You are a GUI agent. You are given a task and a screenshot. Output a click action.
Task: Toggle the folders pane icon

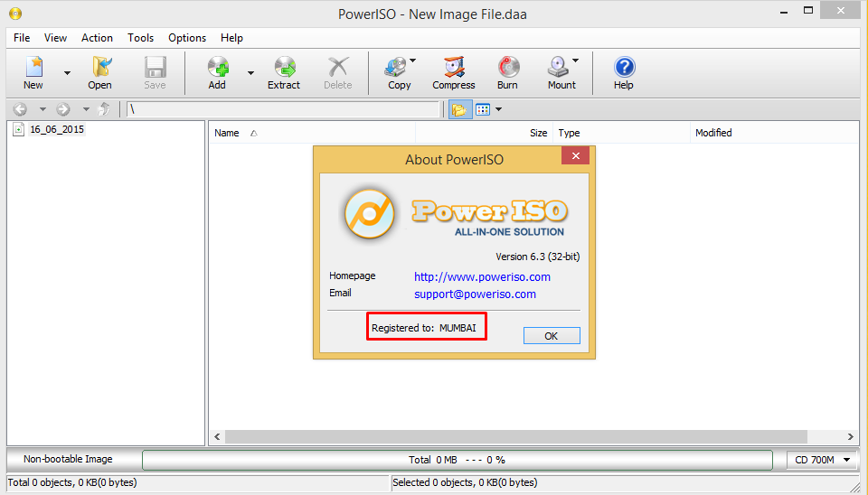(460, 109)
